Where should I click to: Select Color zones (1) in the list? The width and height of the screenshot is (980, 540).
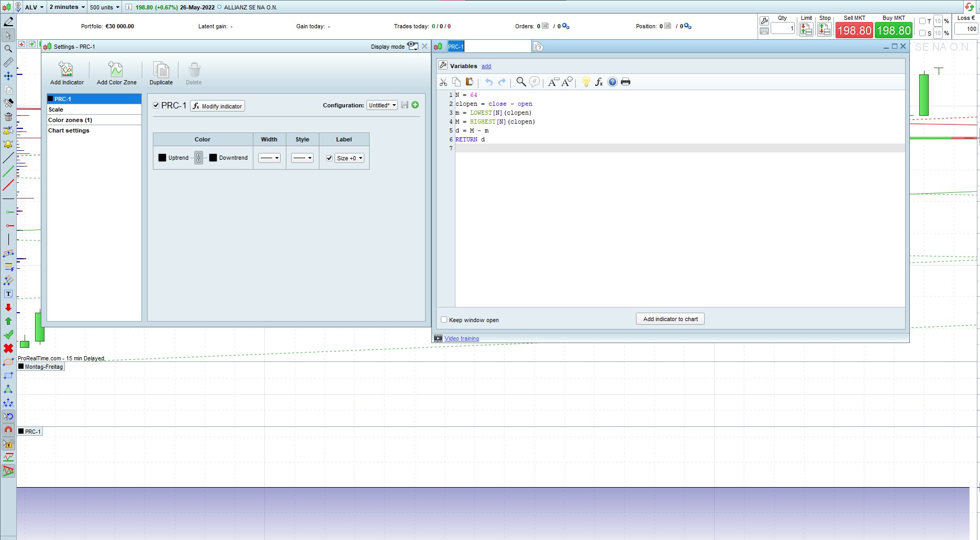(x=70, y=120)
